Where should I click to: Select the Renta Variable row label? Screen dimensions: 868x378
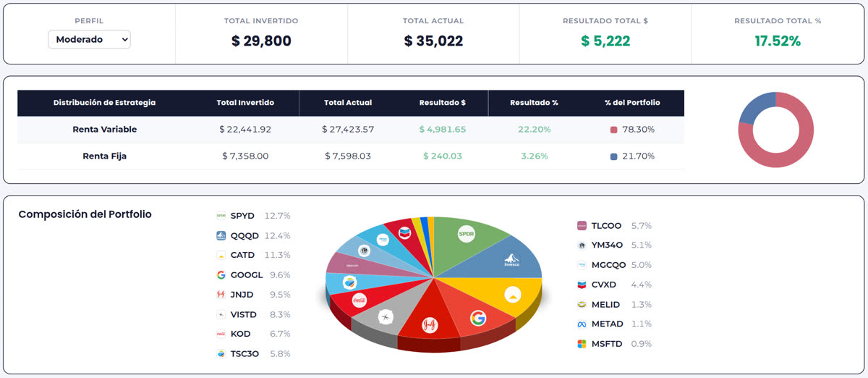(105, 130)
